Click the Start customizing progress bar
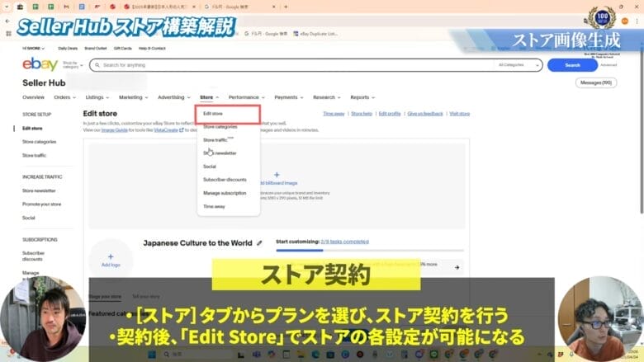Viewport: 644px width, 362px height. point(370,250)
